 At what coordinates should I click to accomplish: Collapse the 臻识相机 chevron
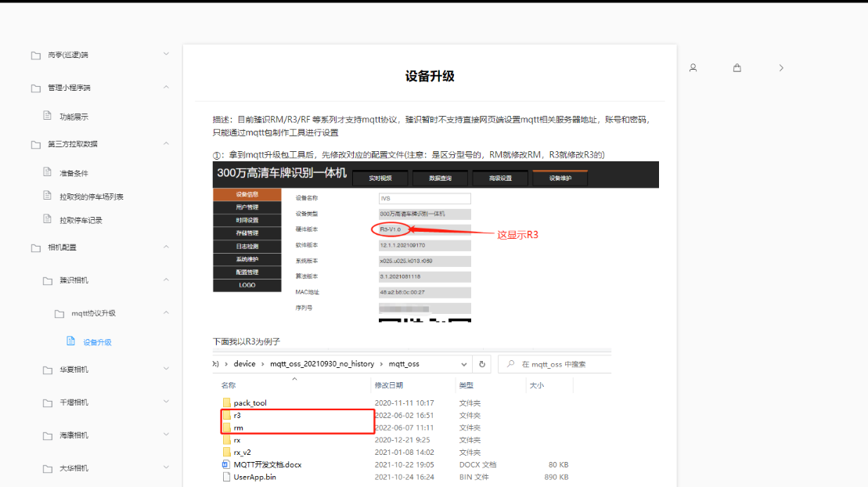tap(166, 280)
